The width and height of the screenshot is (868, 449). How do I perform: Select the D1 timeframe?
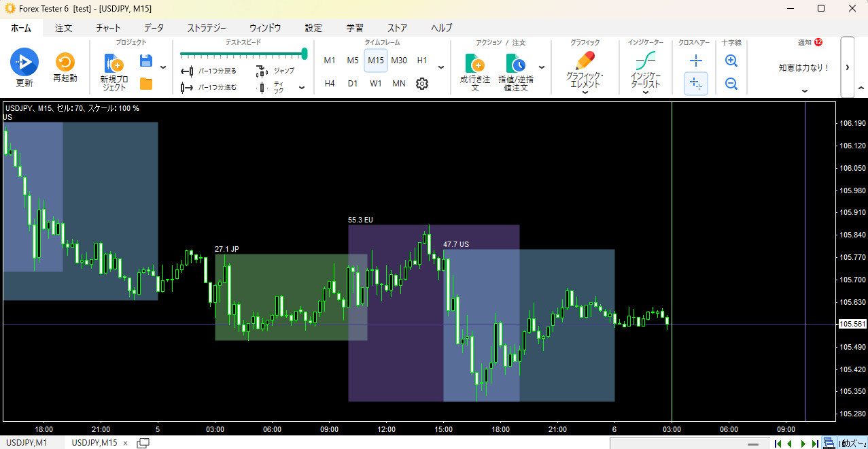click(353, 84)
